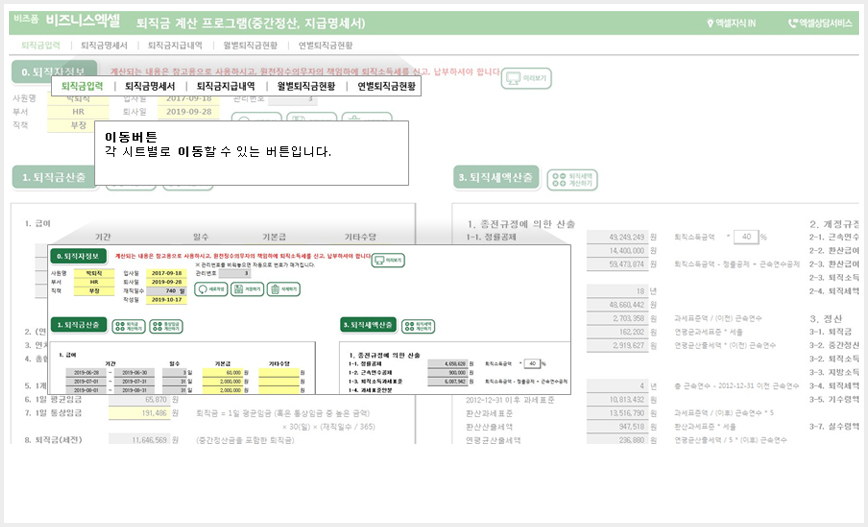Screen dimensions: 868x527
Task: Select the faded 퇴직금지급내역 tab under the green header
Action: click(x=175, y=45)
